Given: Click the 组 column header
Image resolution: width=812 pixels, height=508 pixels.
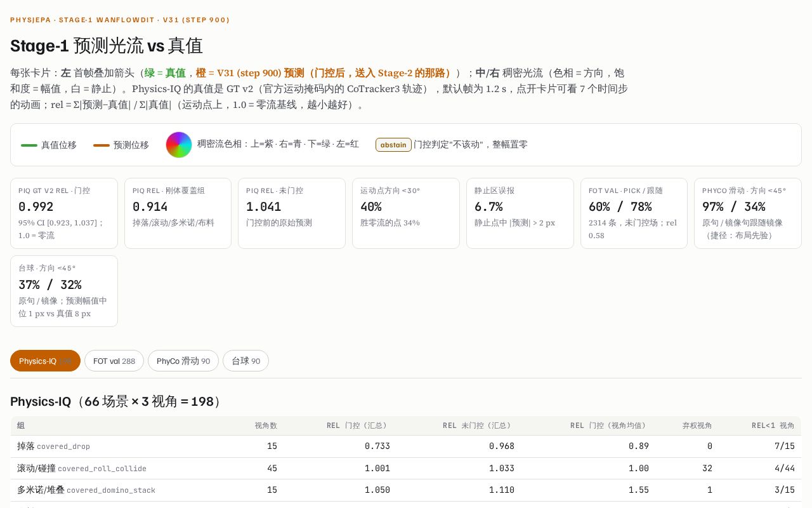Looking at the screenshot, I should click(x=21, y=425).
